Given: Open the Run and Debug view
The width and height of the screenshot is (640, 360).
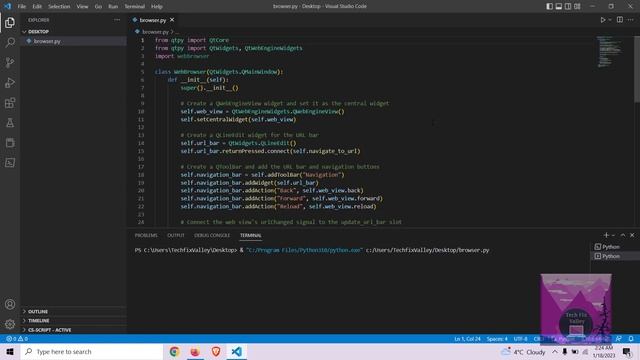Looking at the screenshot, I should click(10, 82).
